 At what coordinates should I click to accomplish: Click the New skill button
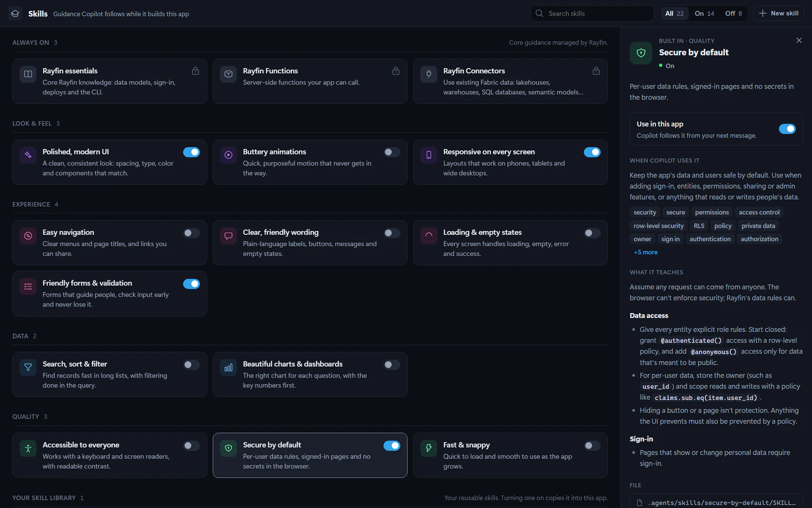click(779, 14)
